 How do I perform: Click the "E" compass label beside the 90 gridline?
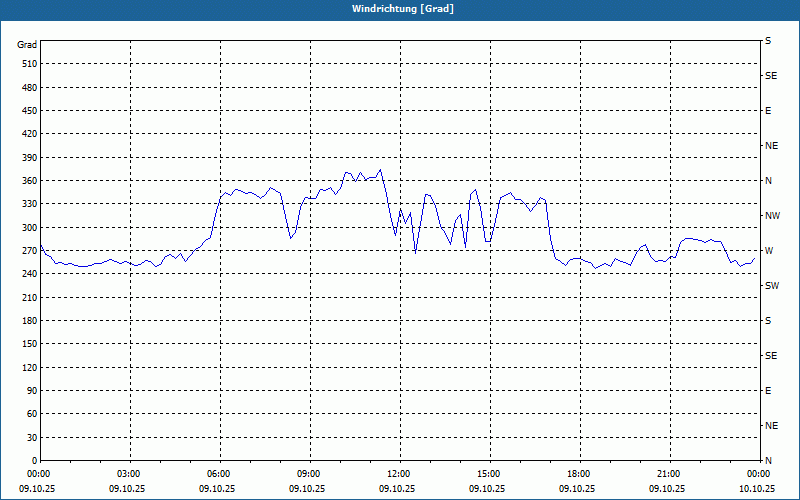(x=768, y=391)
